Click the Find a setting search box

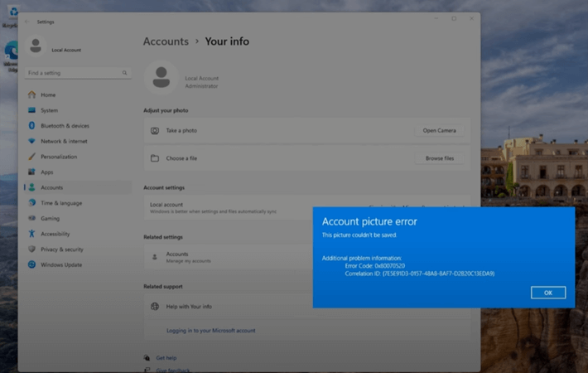tap(78, 73)
